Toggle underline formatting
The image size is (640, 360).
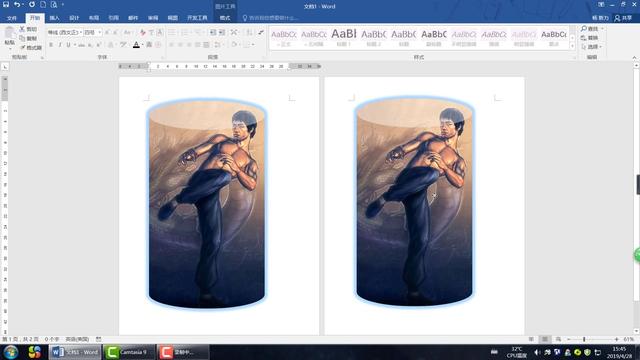pos(69,45)
